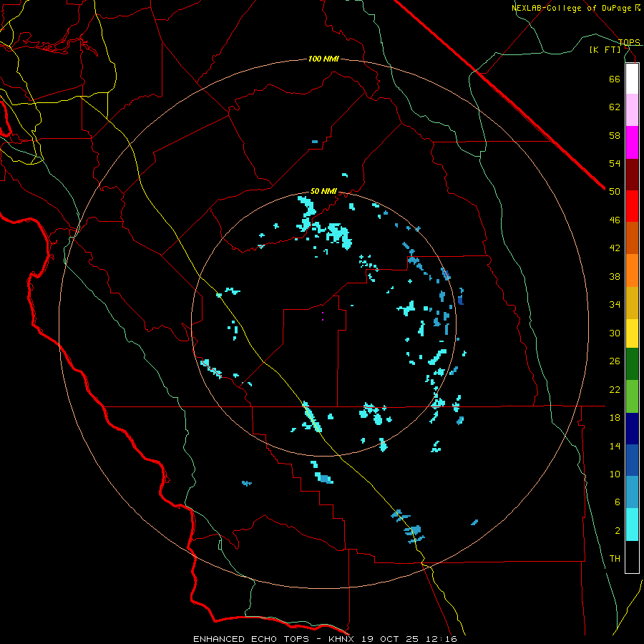The width and height of the screenshot is (644, 644).
Task: Click the light green 22-26 kft swatch
Action: [632, 396]
